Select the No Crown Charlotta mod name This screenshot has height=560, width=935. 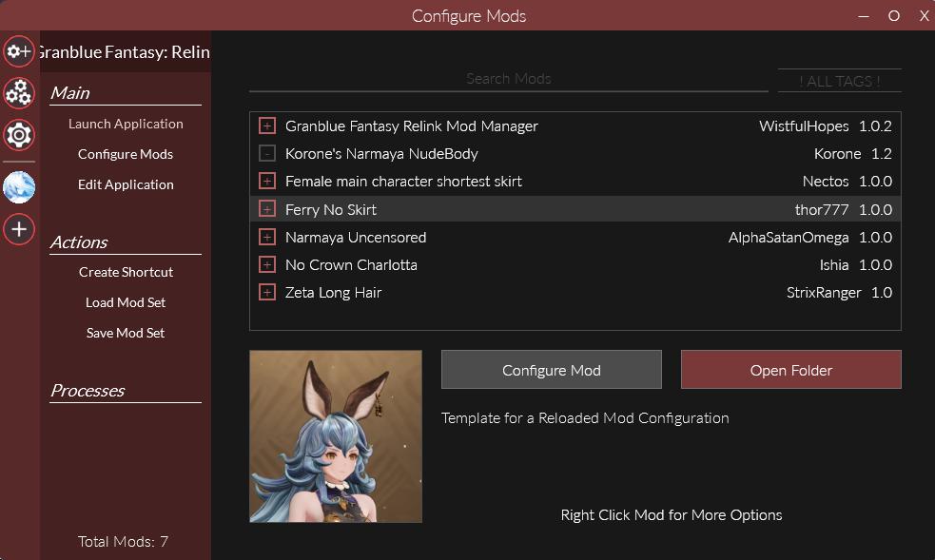351,265
